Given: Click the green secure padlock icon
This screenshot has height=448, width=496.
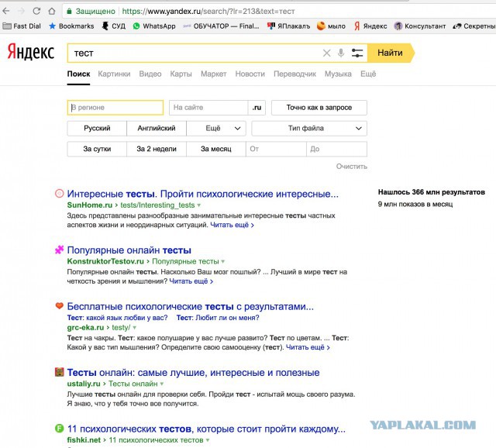Looking at the screenshot, I should [x=69, y=11].
